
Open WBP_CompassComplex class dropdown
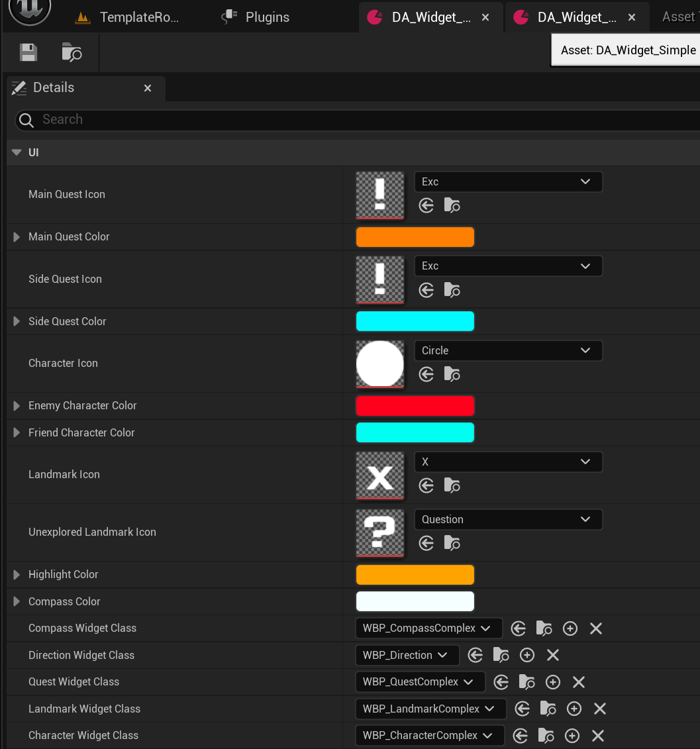click(428, 628)
